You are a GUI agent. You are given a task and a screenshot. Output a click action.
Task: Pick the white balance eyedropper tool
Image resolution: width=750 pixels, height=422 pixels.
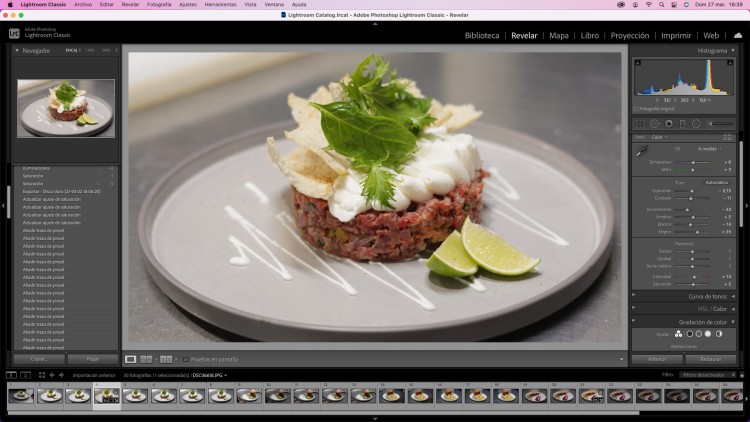(642, 152)
